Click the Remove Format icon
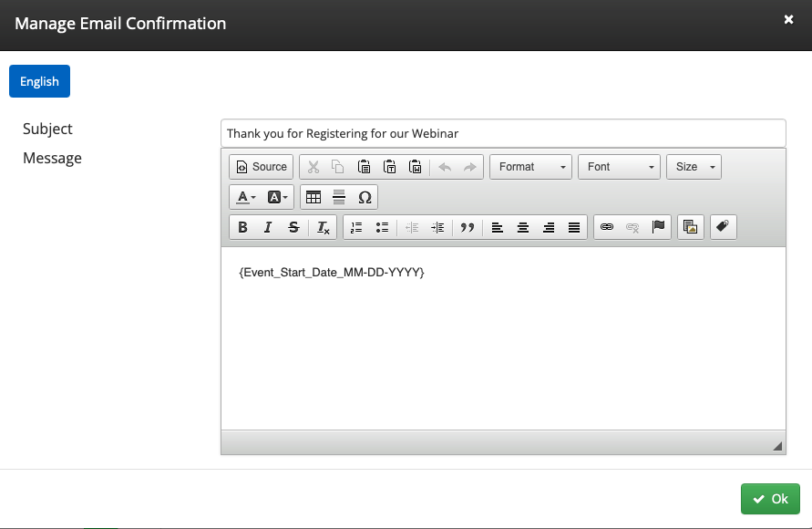 (324, 228)
